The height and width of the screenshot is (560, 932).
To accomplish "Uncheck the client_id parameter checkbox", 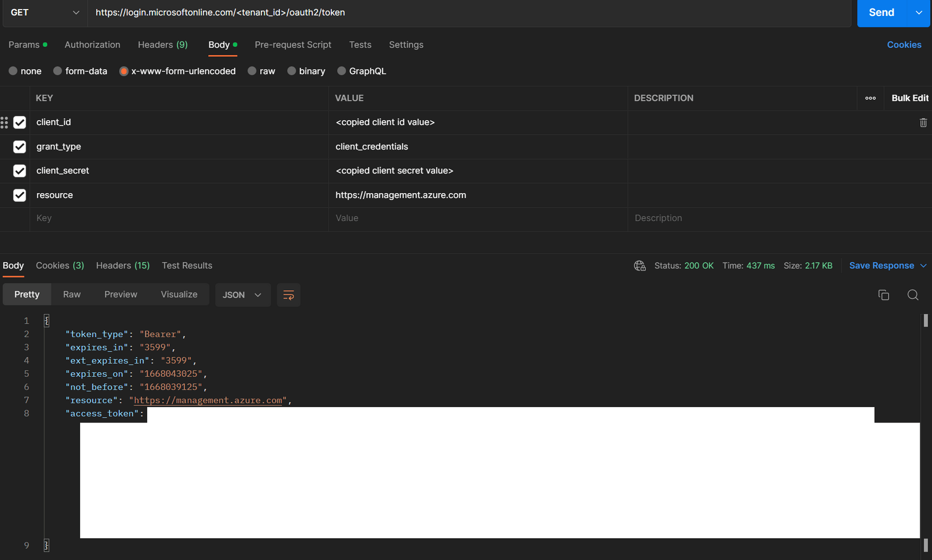I will click(20, 123).
